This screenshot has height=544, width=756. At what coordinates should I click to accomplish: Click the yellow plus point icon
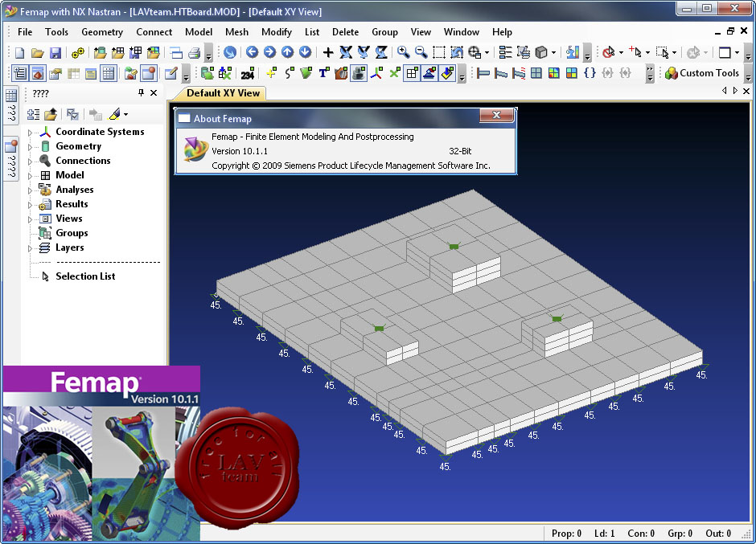click(272, 73)
